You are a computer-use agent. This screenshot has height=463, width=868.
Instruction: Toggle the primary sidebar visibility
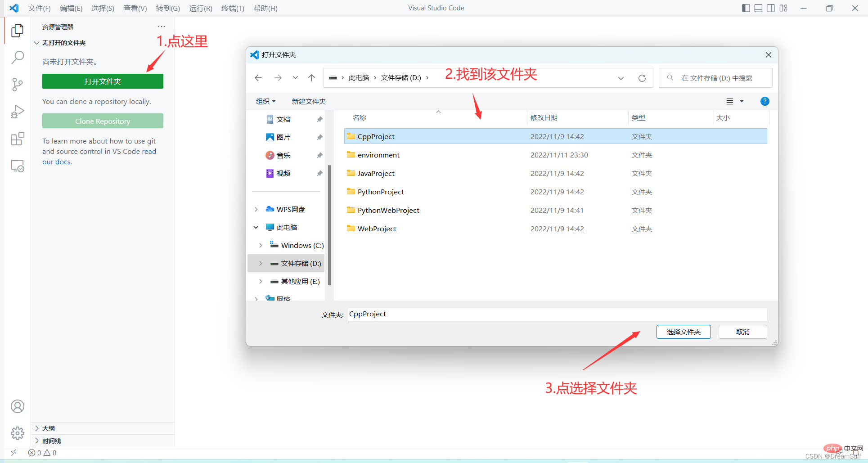pos(745,8)
